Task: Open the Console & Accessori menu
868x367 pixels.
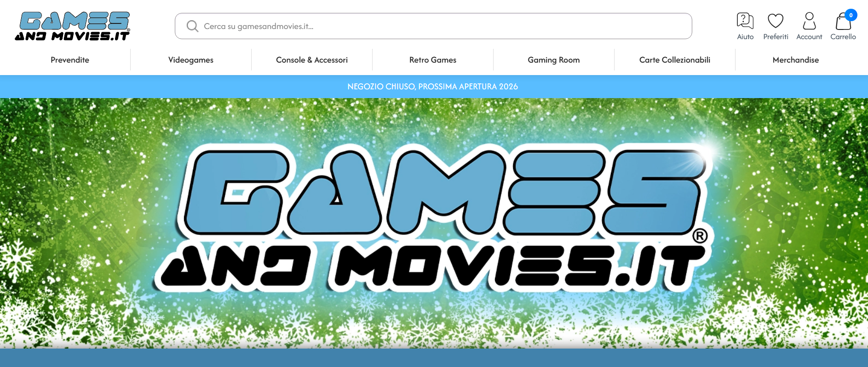Action: tap(312, 60)
